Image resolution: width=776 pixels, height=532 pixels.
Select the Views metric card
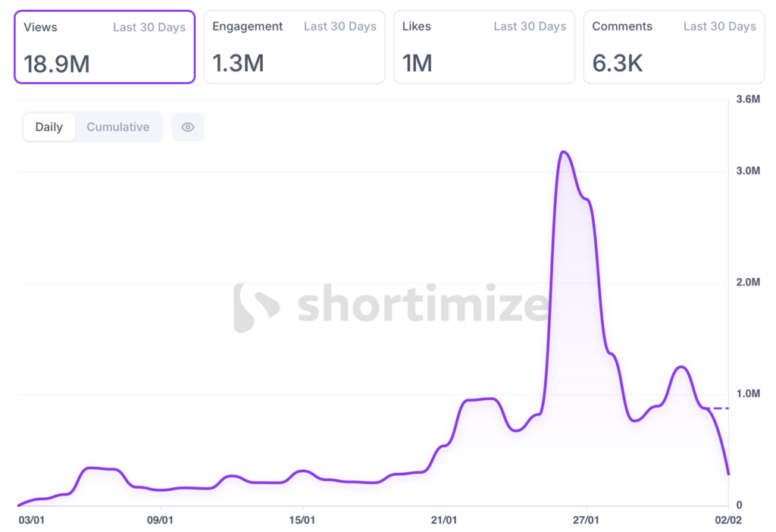[105, 47]
